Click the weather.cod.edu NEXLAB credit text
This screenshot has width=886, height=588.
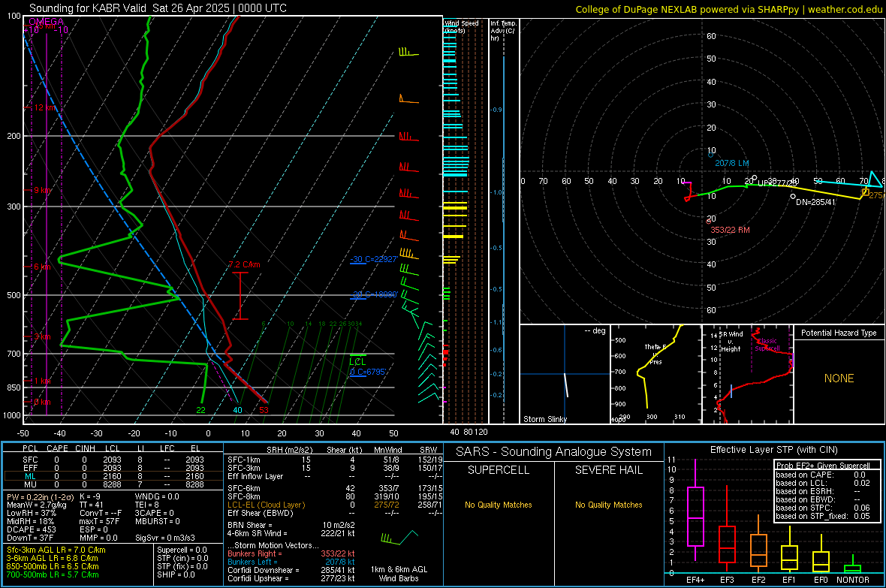728,9
